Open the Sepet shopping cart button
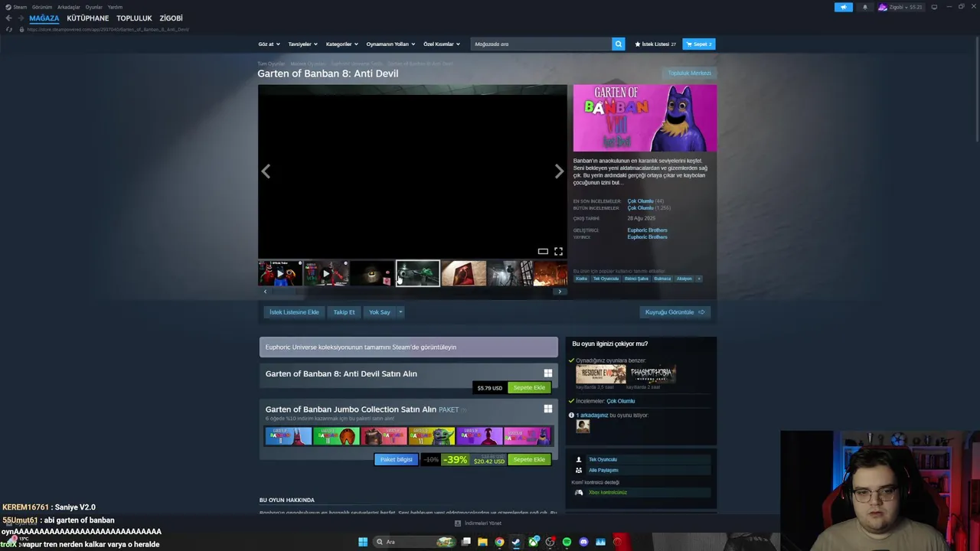980x551 pixels. 698,44
